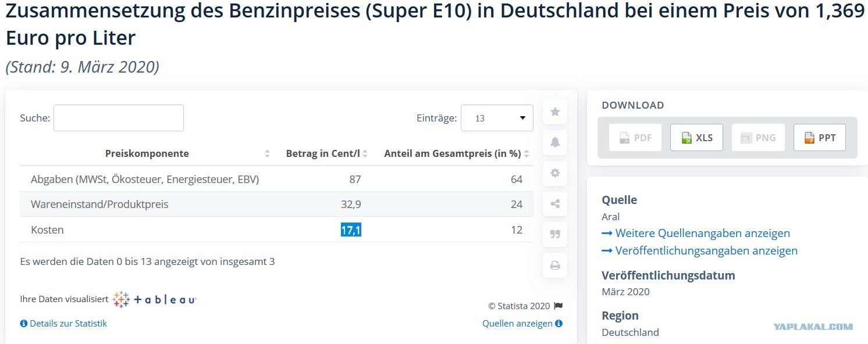The image size is (868, 344).
Task: Open Details zur Statistik link
Action: click(x=63, y=323)
